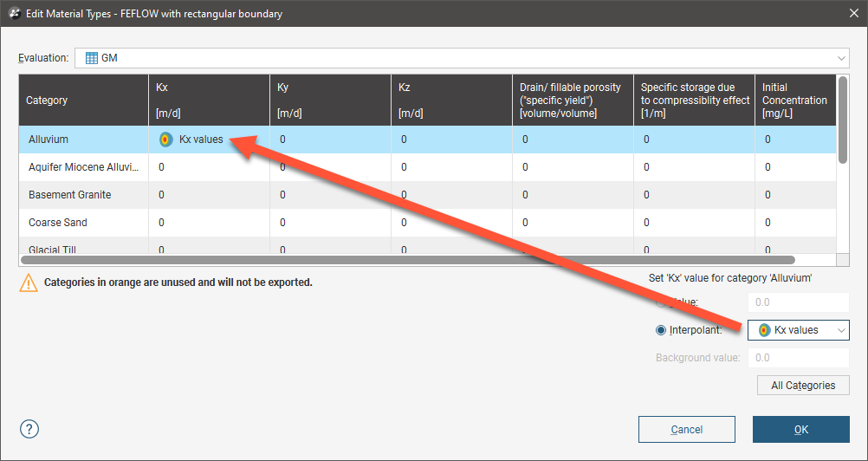This screenshot has width=868, height=461.
Task: Click the interpolant icon in the Interpolant dropdown
Action: click(x=763, y=330)
